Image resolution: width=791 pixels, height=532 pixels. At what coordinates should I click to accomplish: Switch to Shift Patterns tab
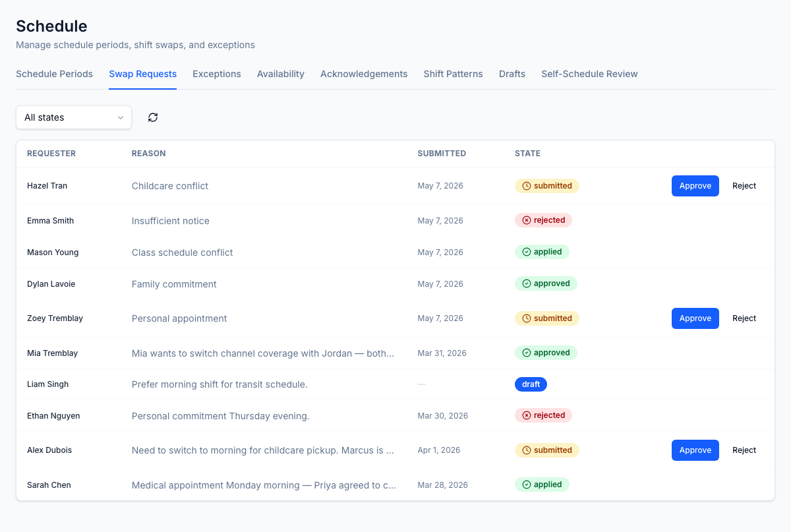[453, 74]
